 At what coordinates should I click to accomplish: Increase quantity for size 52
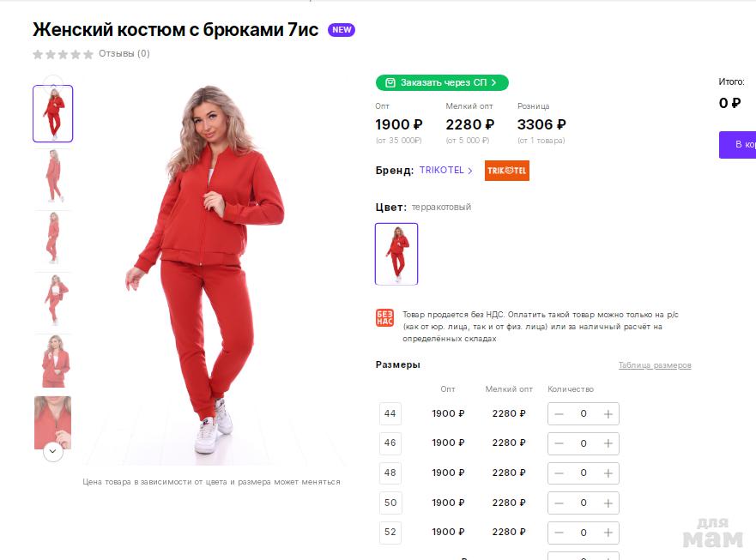click(x=608, y=533)
